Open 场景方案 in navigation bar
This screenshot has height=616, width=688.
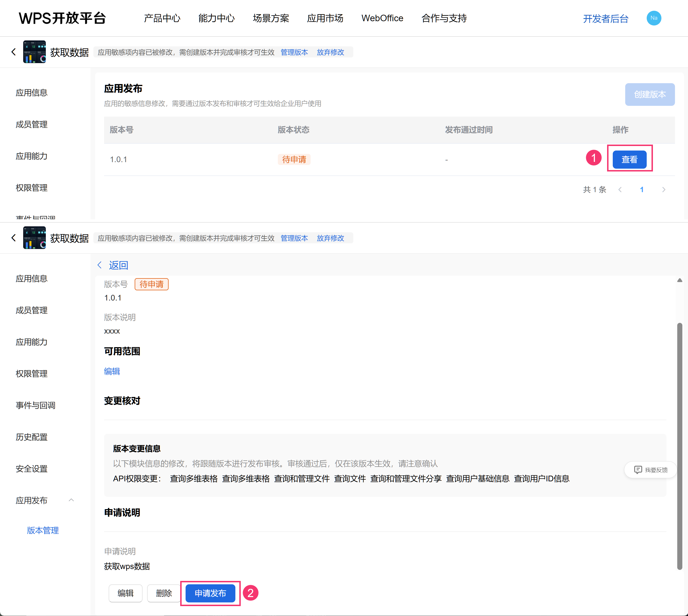click(271, 18)
